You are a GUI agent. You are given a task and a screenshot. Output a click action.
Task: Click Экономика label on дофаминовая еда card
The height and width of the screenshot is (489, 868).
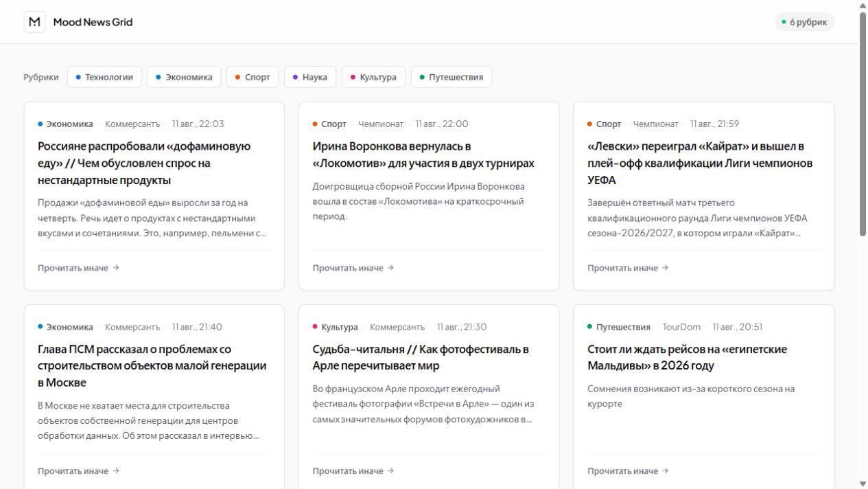click(65, 124)
